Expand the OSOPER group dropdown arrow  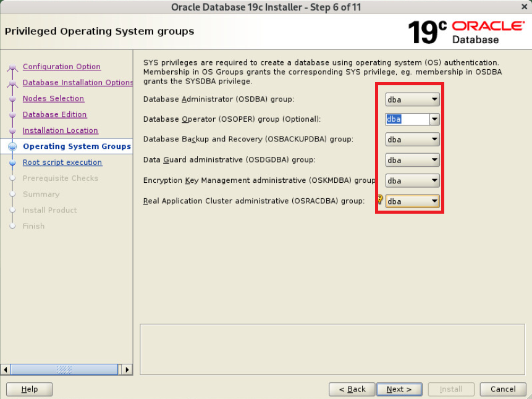[x=434, y=119]
